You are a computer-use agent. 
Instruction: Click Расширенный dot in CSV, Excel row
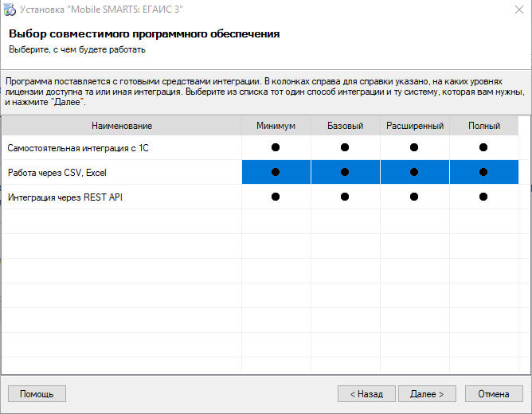(x=414, y=172)
